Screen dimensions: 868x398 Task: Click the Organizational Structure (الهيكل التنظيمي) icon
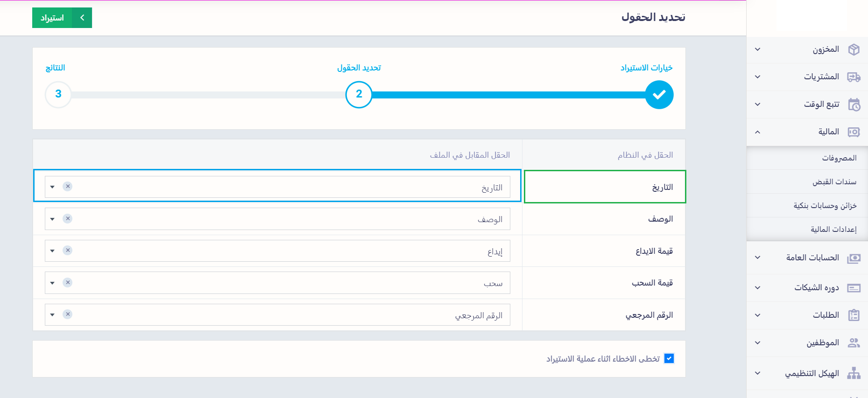click(x=854, y=373)
